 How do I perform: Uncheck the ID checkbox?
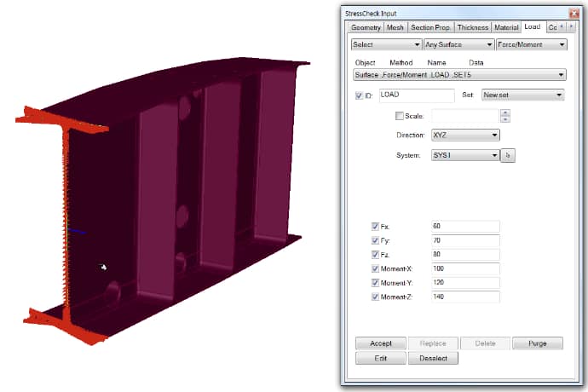click(358, 95)
